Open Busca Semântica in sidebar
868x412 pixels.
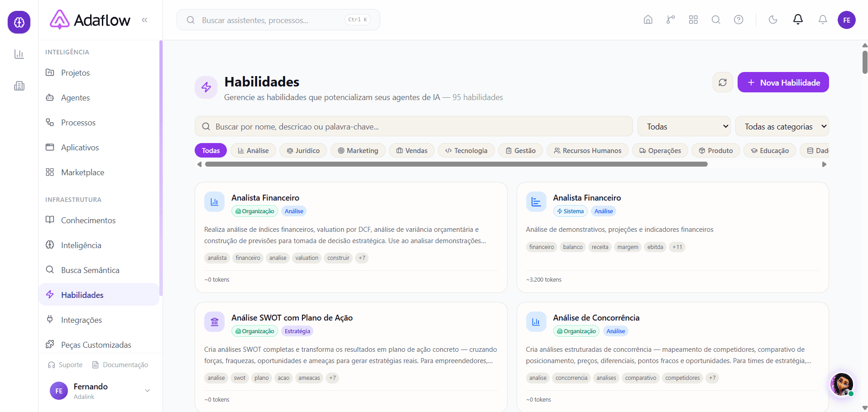coord(99,270)
